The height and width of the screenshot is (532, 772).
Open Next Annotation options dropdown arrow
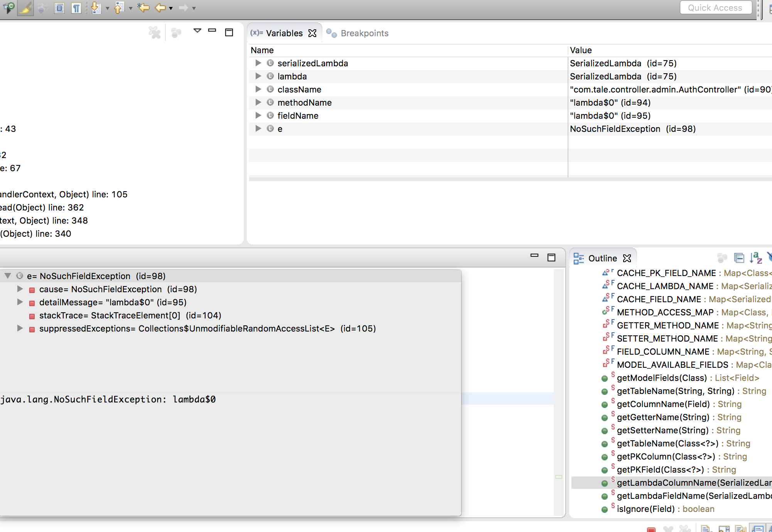coord(108,8)
